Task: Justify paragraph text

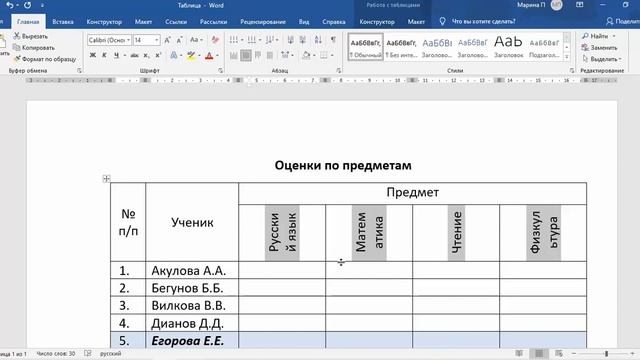Action: pos(270,55)
